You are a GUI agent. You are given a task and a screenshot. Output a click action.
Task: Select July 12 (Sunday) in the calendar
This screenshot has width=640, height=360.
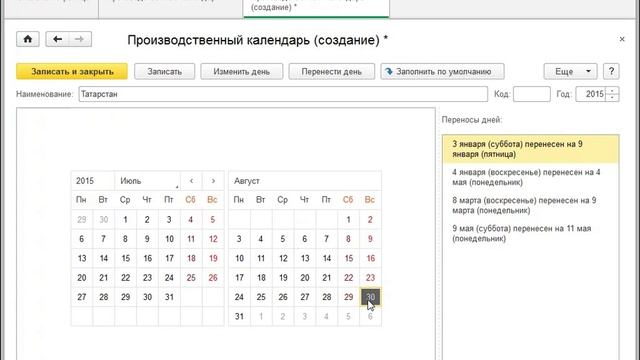[213, 239]
